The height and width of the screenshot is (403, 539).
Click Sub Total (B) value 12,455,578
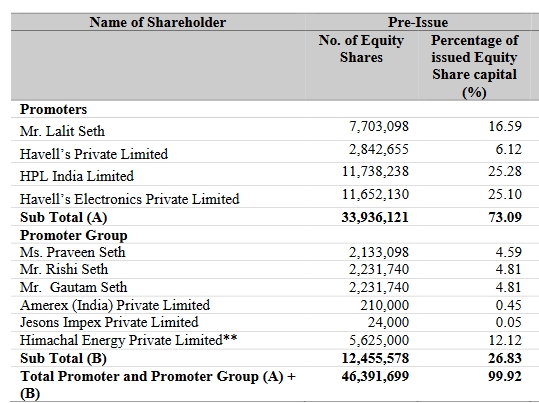[375, 358]
